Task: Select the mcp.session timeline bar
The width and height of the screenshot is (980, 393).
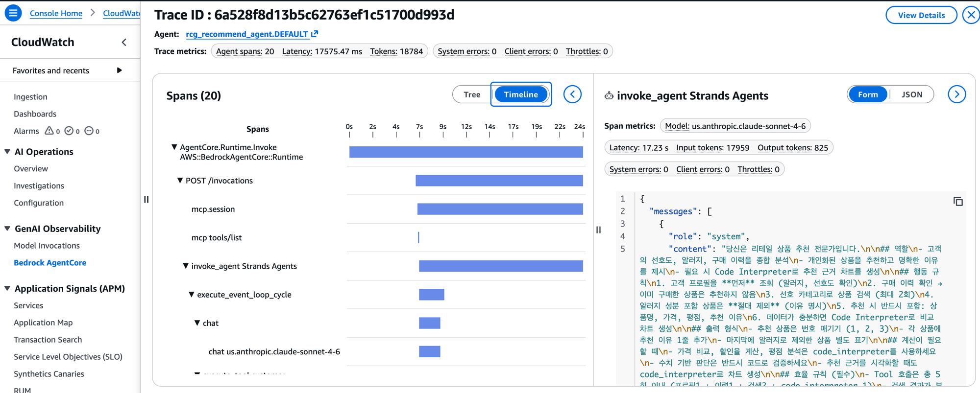Action: coord(500,209)
